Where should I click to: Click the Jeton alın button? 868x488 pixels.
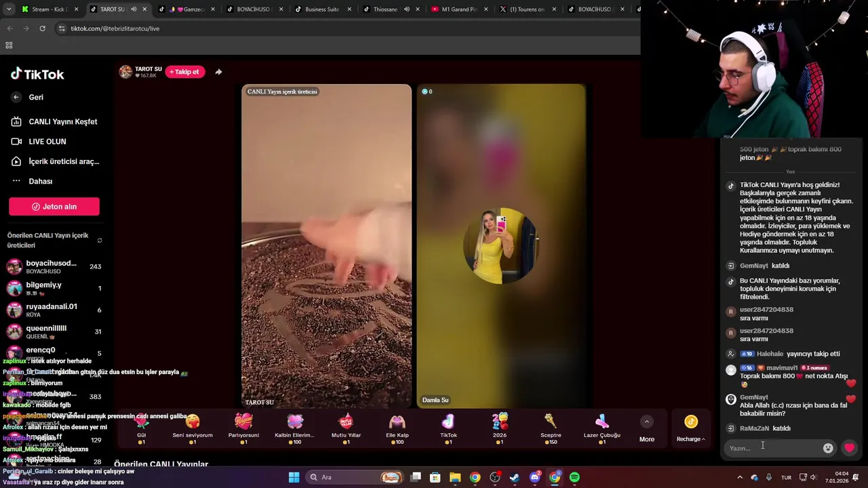(x=54, y=207)
